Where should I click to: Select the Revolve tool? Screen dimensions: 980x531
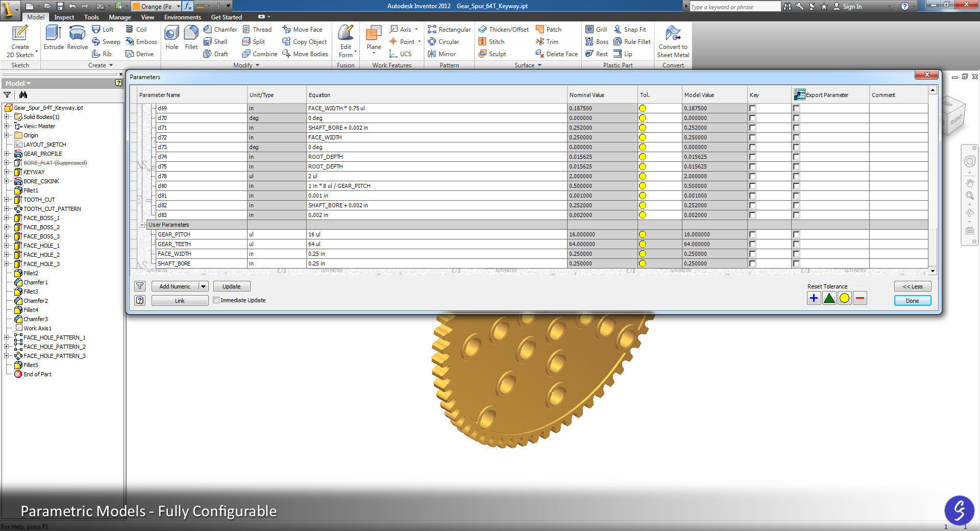click(x=77, y=38)
